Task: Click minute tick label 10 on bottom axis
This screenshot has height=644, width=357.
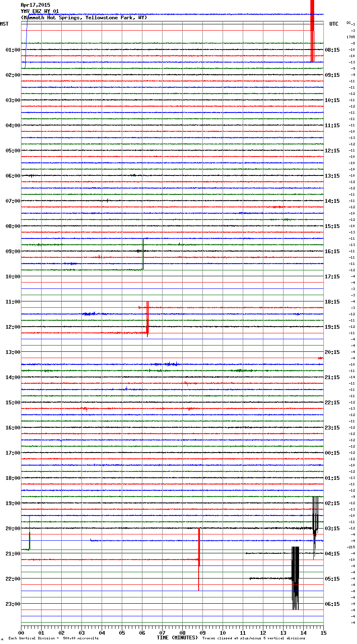Action: 223,633
